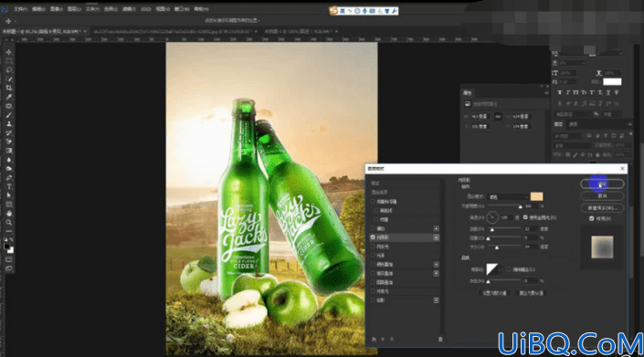
Task: Click Reset to Default button
Action: click(x=531, y=293)
